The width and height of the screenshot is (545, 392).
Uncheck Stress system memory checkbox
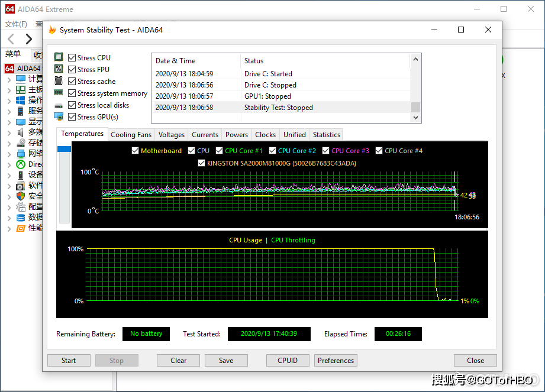coord(72,93)
